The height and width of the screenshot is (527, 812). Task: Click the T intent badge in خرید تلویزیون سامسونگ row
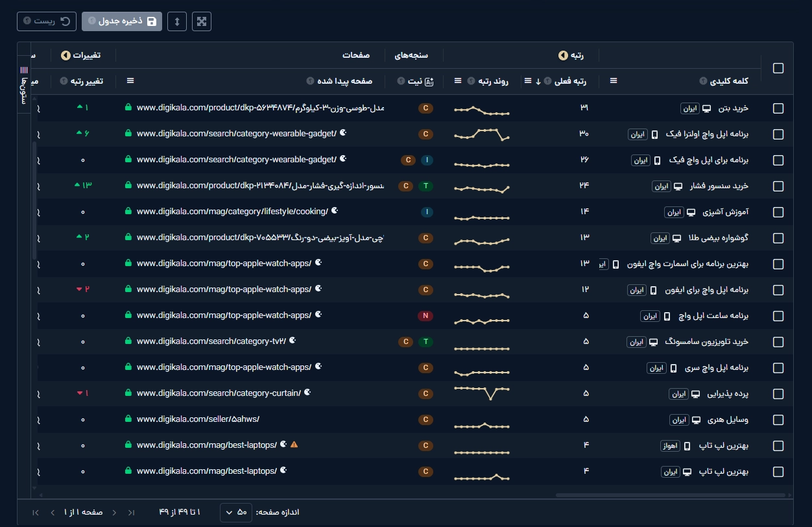point(425,342)
